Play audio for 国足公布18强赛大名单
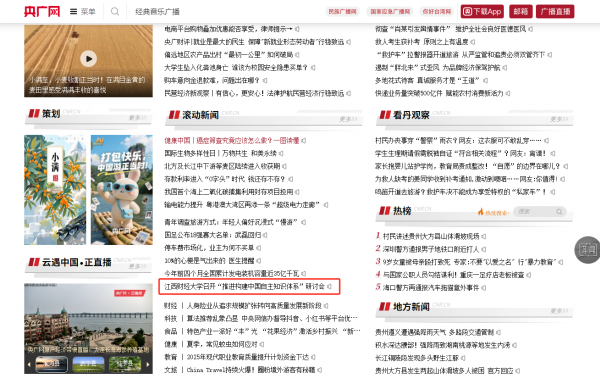The height and width of the screenshot is (384, 600). tap(265, 235)
